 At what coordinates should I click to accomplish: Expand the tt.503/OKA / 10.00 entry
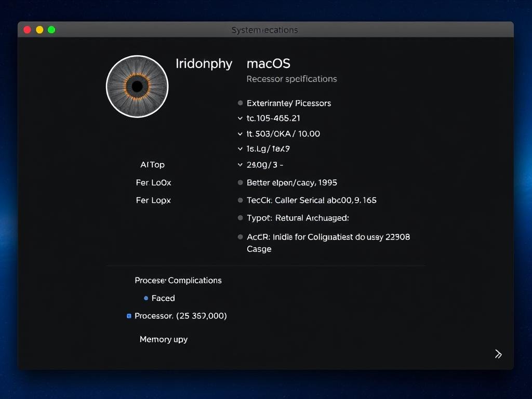[240, 134]
